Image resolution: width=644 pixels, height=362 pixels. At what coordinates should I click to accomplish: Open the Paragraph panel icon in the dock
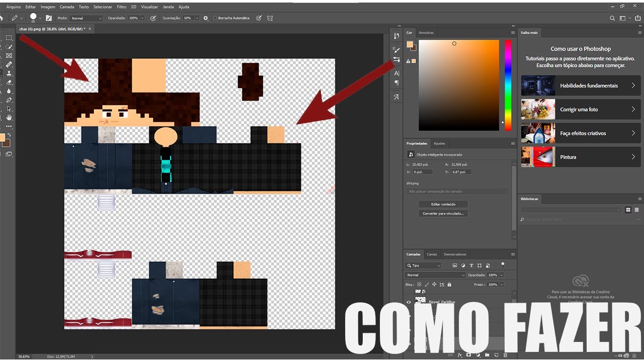[x=396, y=82]
